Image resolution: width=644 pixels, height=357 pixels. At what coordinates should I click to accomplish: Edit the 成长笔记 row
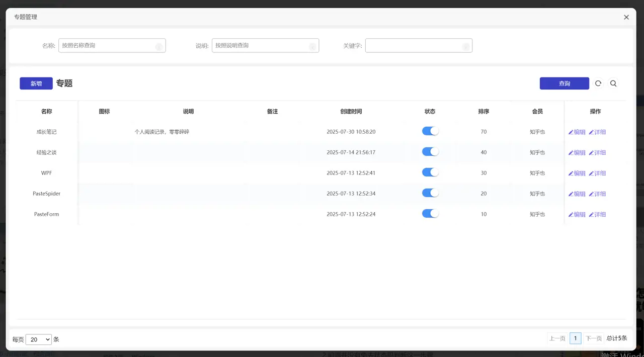click(x=577, y=132)
